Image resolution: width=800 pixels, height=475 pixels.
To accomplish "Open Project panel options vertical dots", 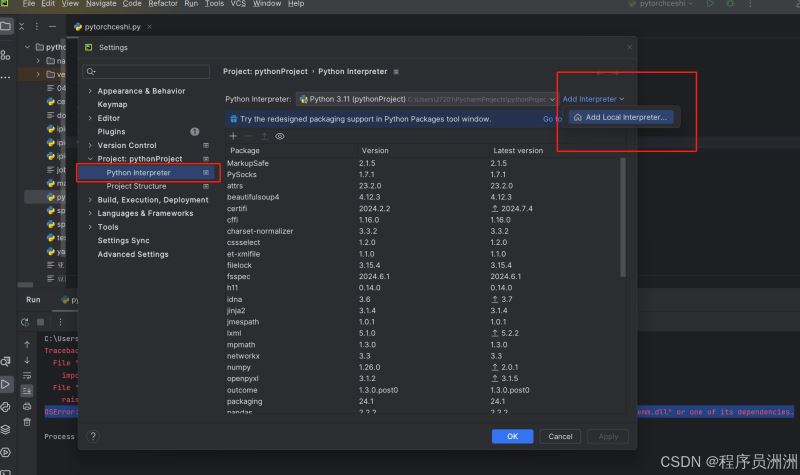I will (x=37, y=27).
